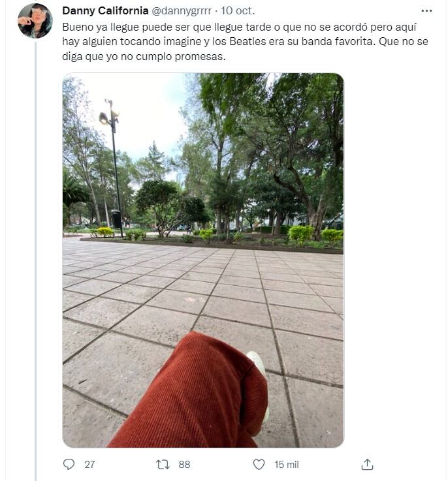Click the 27 replies count
Viewport: 448px width, 481px height.
(89, 465)
